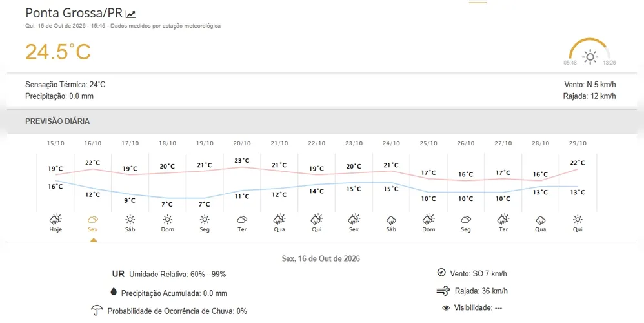Viewport: 644px width, 323px height.
Task: Select the Qui 22/10 rain icon
Action: coord(316,219)
